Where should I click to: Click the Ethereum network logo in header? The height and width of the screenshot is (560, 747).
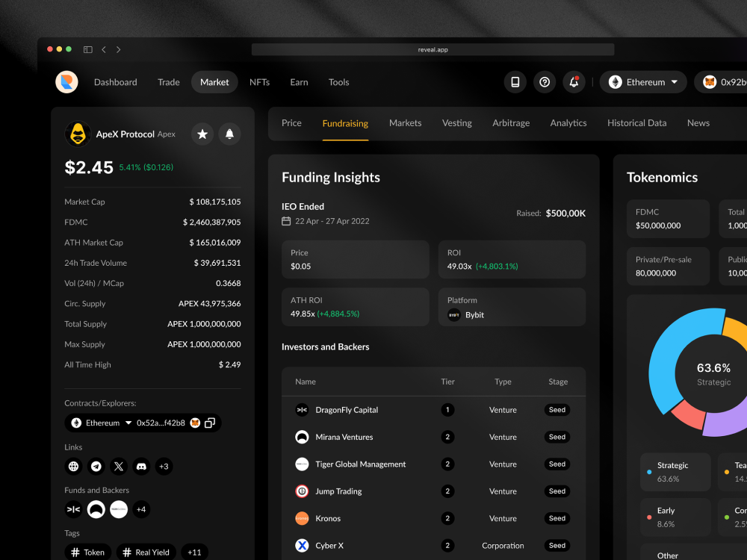[616, 82]
